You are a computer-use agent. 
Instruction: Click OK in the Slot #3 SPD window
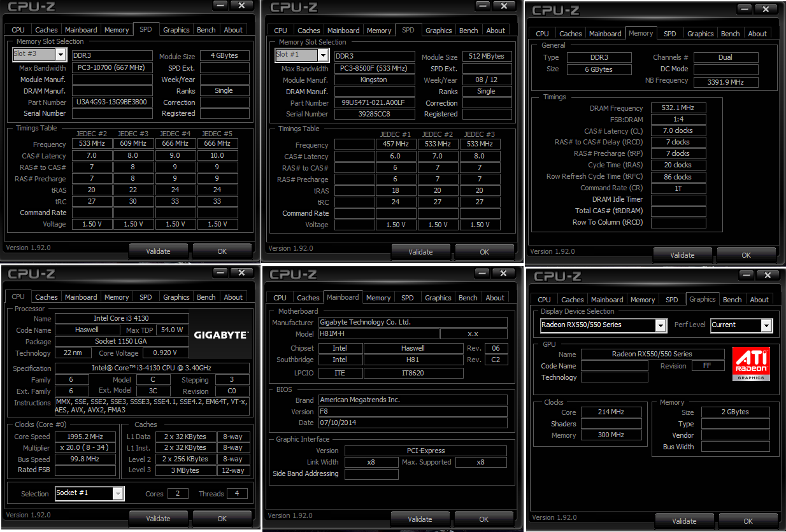pos(222,251)
